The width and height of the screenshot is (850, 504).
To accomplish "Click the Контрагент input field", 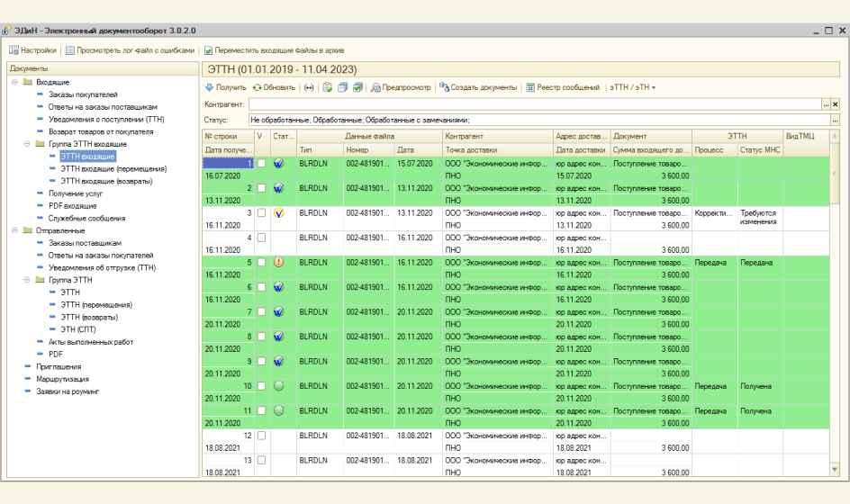I will tap(534, 104).
